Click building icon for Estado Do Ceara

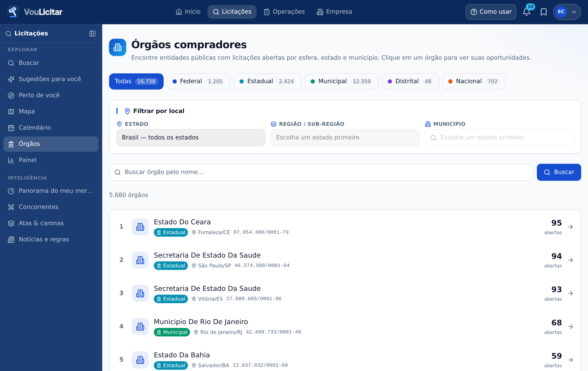pos(140,227)
